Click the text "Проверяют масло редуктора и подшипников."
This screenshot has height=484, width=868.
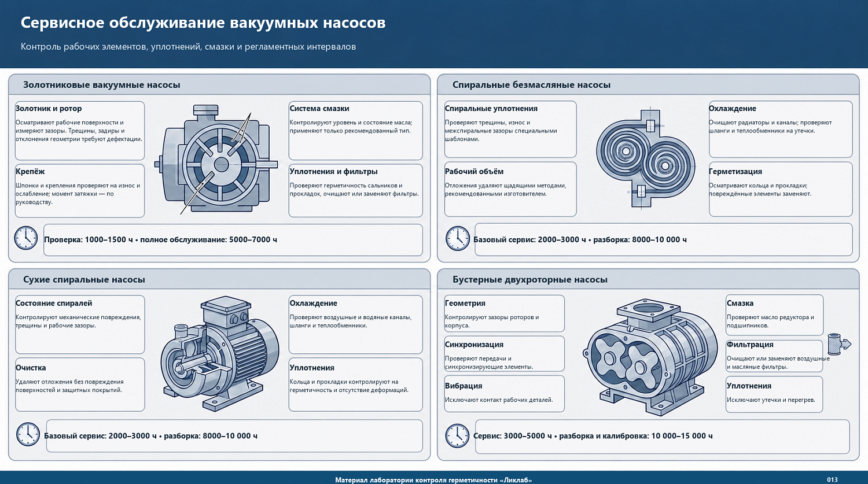point(770,321)
